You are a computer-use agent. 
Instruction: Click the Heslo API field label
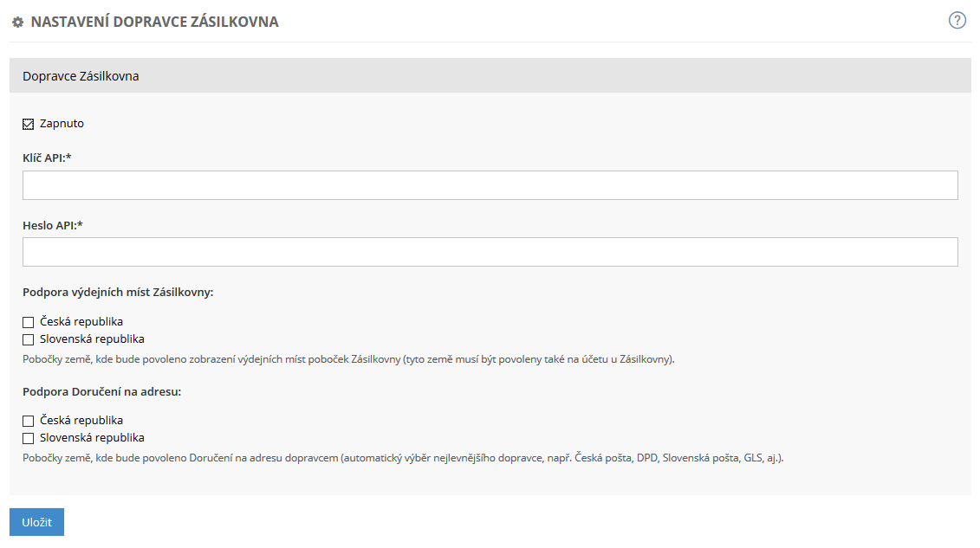click(x=53, y=225)
